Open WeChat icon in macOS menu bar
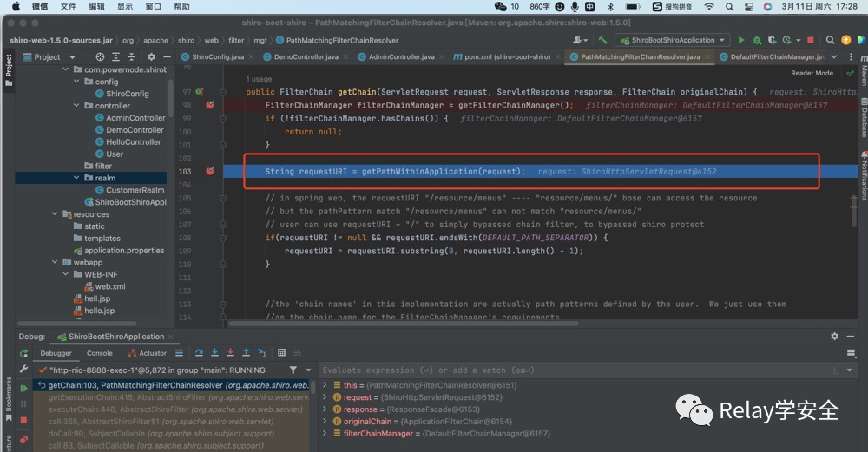868x452 pixels. (501, 7)
